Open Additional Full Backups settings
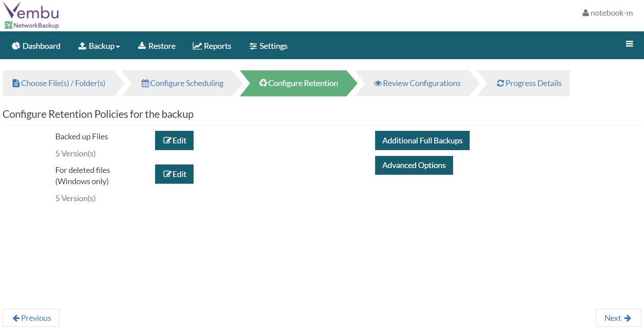 422,140
